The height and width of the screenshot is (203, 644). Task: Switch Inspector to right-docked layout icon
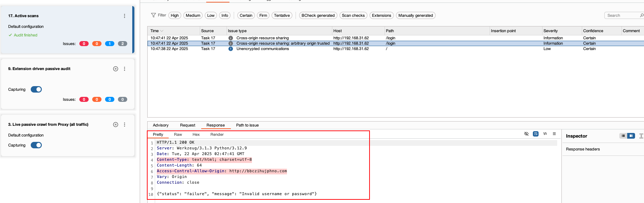click(x=631, y=136)
